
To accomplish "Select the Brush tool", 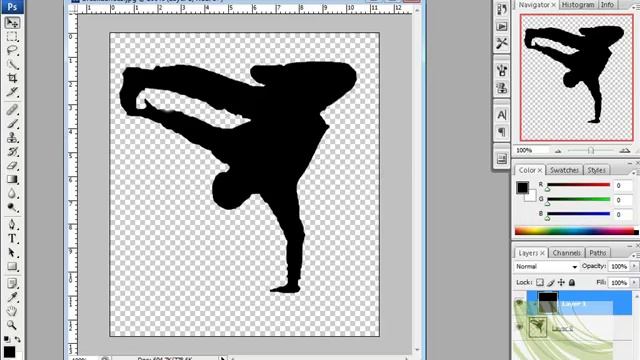I will [x=12, y=124].
